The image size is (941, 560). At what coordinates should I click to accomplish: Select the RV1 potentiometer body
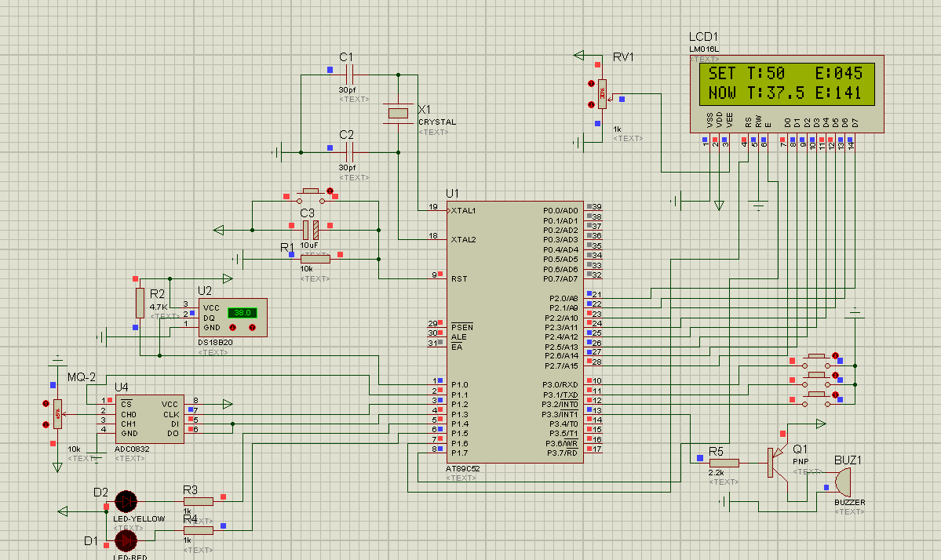click(602, 94)
